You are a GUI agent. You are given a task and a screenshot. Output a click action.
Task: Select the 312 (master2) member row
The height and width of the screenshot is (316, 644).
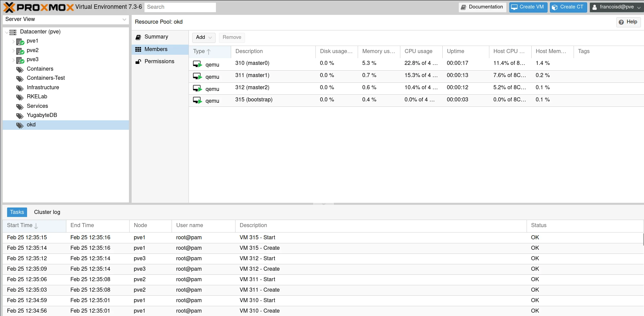point(416,88)
